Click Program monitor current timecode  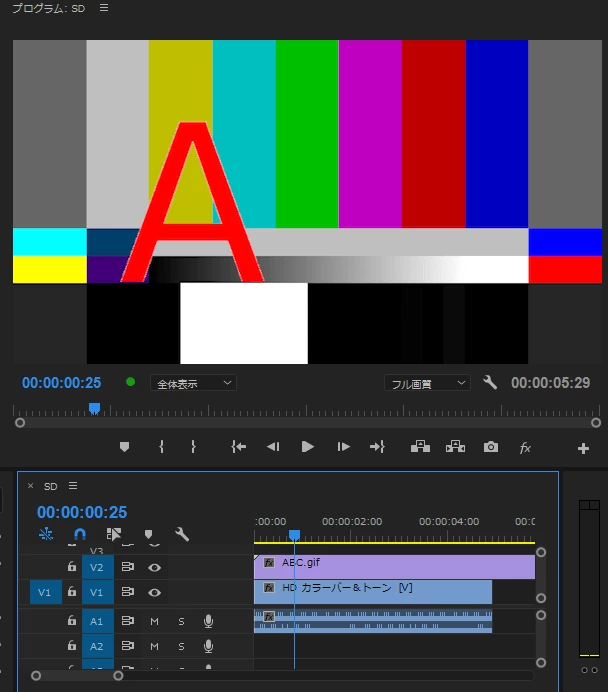tap(61, 383)
